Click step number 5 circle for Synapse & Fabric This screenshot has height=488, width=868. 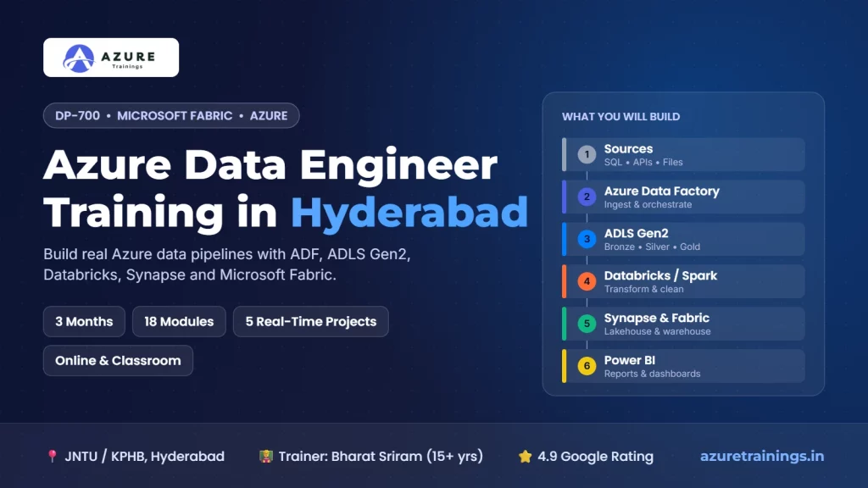pyautogui.click(x=587, y=324)
